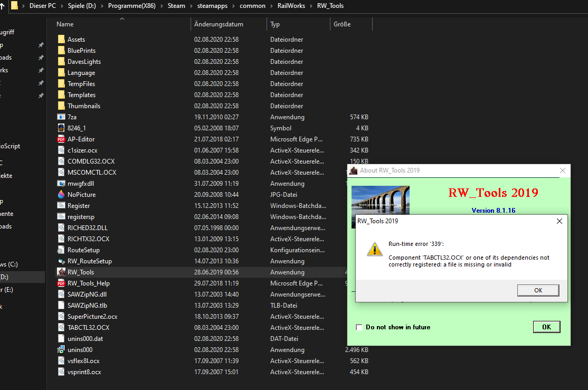Select the Templates folder icon
The image size is (588, 390).
pos(61,95)
